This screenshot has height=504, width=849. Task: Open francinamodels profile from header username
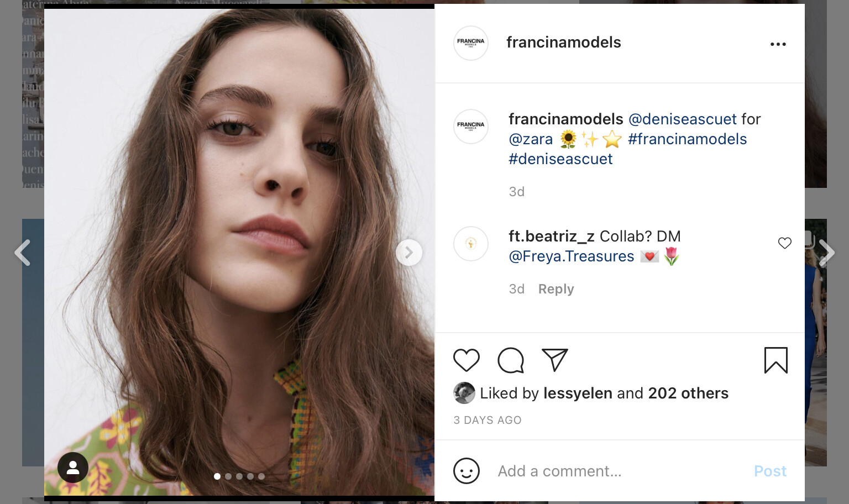tap(563, 43)
